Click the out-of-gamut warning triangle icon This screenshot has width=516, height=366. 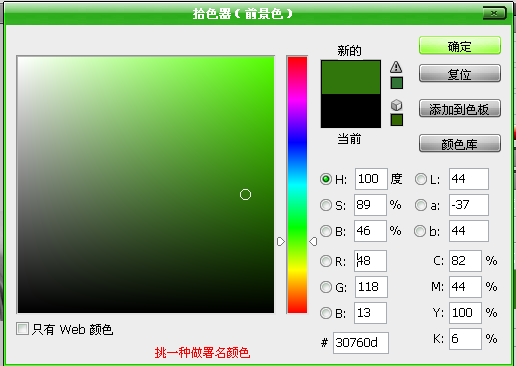coord(396,67)
